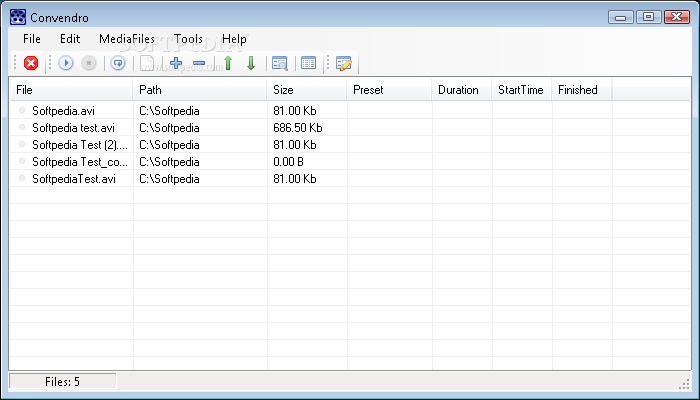Start conversion with the blue play icon

[66, 63]
